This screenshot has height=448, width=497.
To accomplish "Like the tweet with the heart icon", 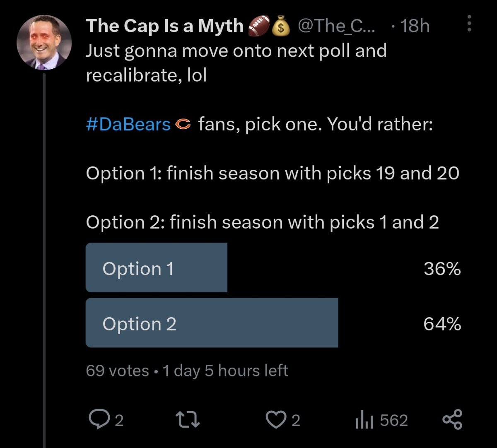I will coord(275,420).
